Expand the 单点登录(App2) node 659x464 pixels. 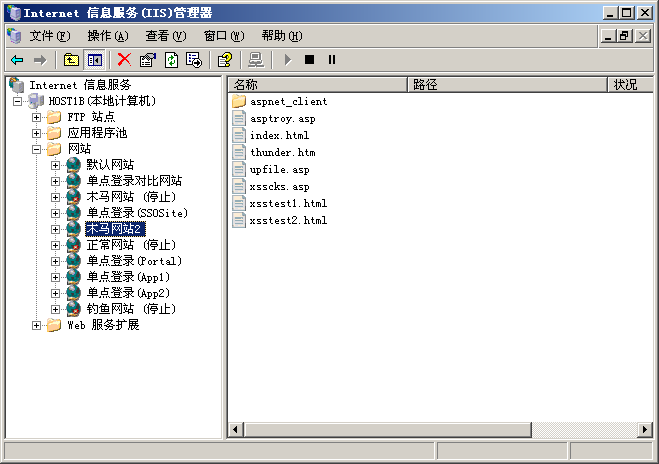(x=55, y=293)
